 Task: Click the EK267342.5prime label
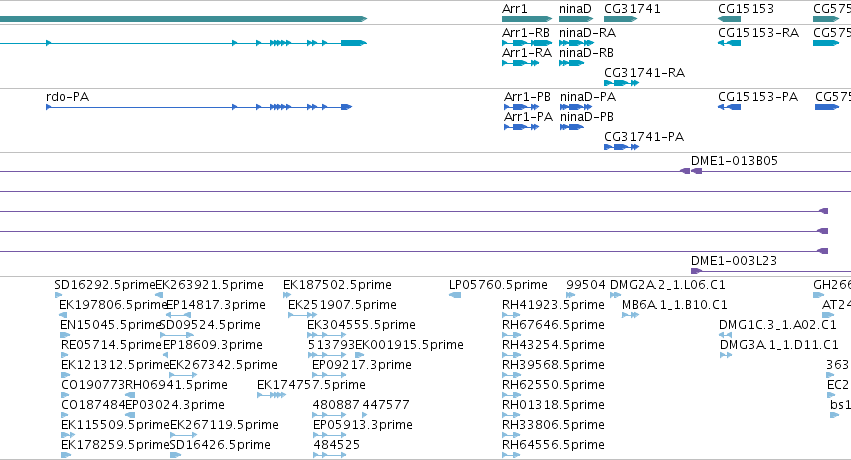pyautogui.click(x=224, y=365)
